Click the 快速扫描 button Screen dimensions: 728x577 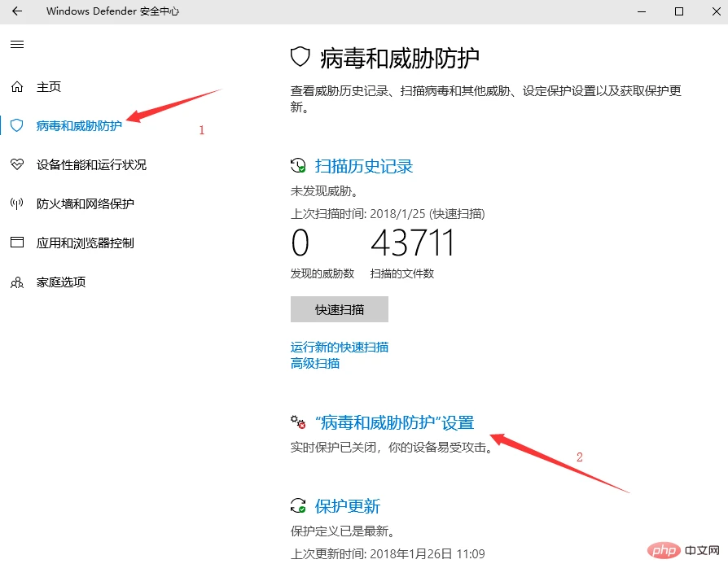point(340,309)
